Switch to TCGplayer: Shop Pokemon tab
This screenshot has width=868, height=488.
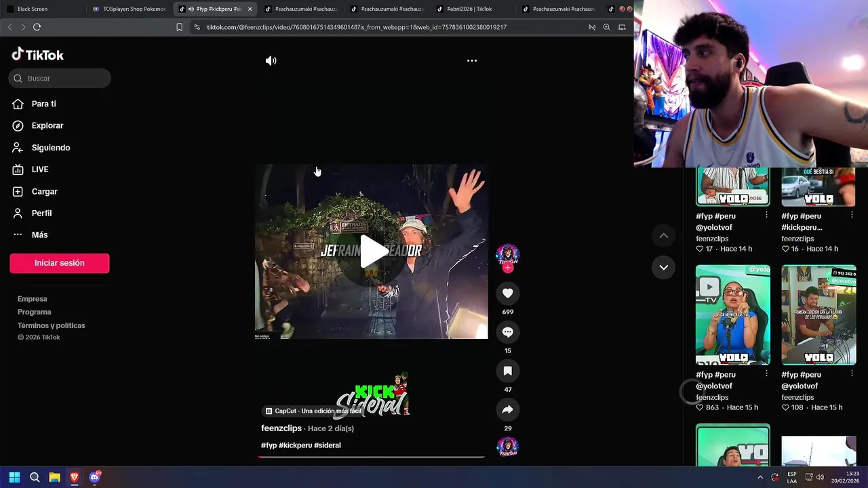click(130, 9)
